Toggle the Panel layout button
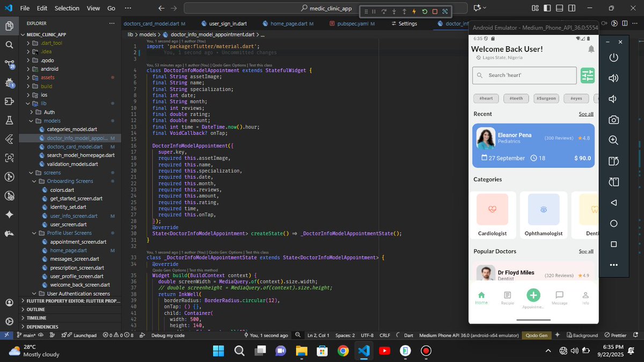The width and height of the screenshot is (644, 362). [x=560, y=8]
